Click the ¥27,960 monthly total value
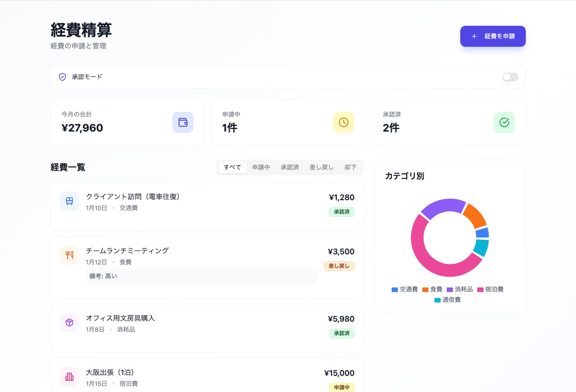The height and width of the screenshot is (392, 576). pyautogui.click(x=82, y=128)
